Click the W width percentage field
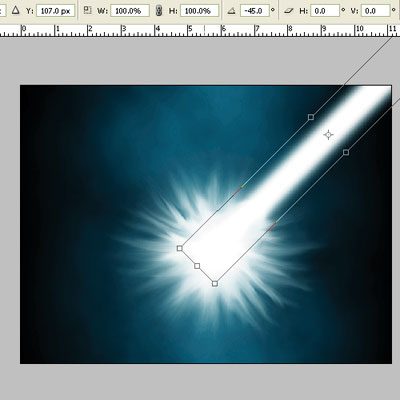Image resolution: width=400 pixels, height=400 pixels. [130, 11]
